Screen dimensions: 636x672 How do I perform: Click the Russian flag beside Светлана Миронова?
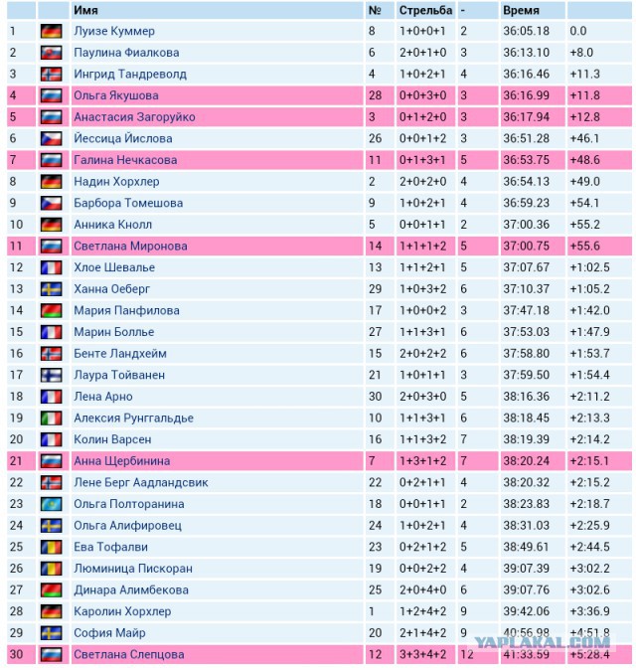(52, 246)
